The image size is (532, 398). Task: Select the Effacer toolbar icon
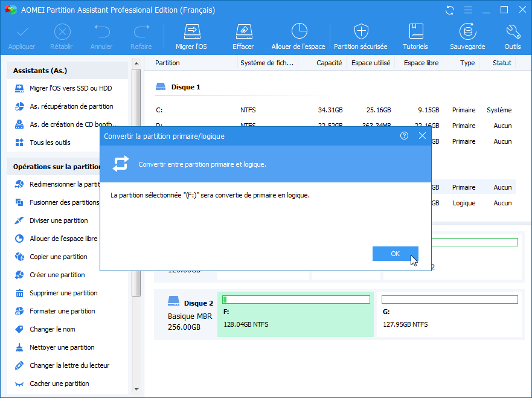pos(243,32)
